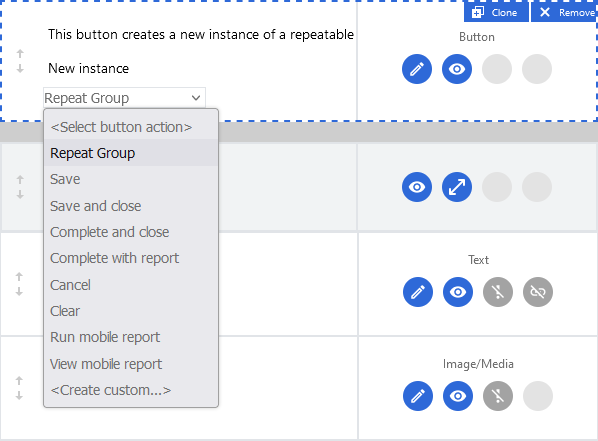Move Button row up with arrow
The height and width of the screenshot is (441, 598).
pos(20,53)
